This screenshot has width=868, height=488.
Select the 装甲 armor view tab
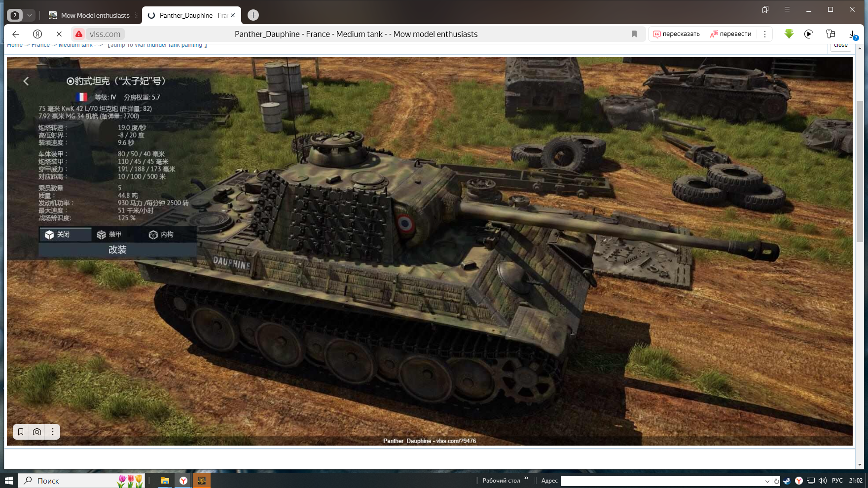pos(109,235)
